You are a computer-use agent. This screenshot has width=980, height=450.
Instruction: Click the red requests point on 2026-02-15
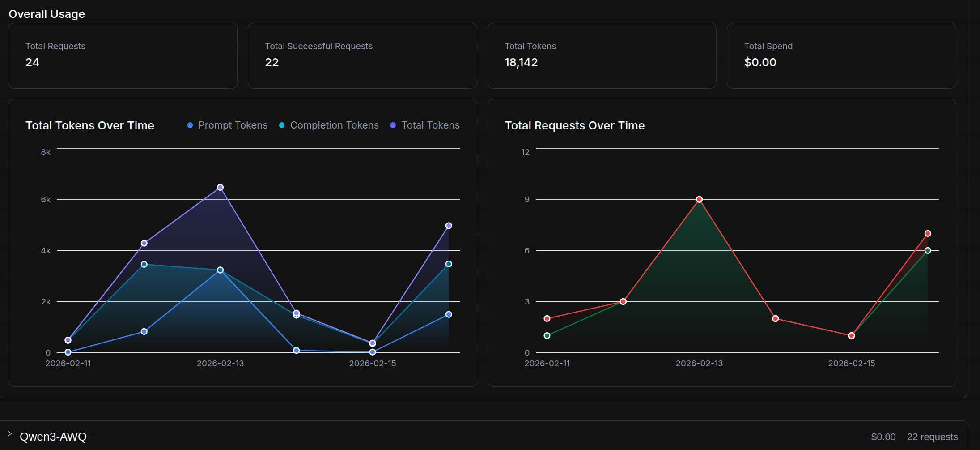point(852,335)
